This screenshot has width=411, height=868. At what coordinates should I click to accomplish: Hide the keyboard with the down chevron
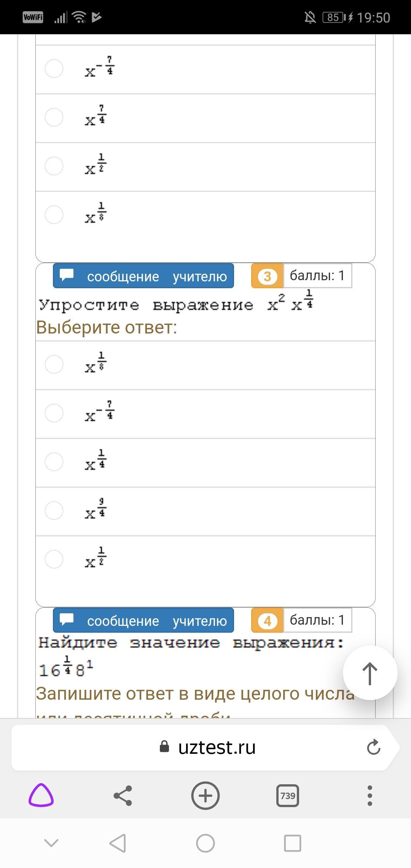coord(51,843)
